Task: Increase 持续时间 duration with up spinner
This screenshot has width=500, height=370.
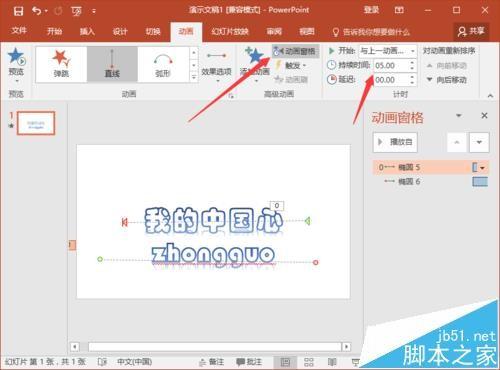Action: pos(412,62)
